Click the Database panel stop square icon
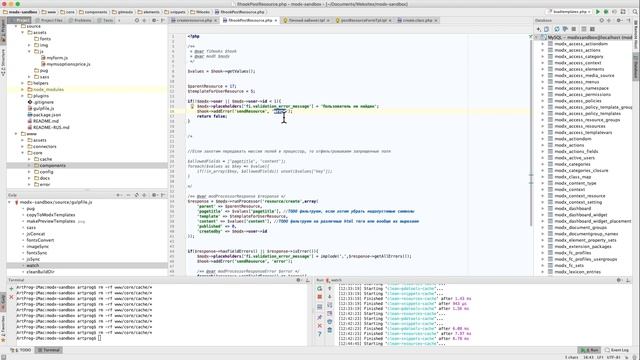The width and height of the screenshot is (640, 360). tap(574, 29)
